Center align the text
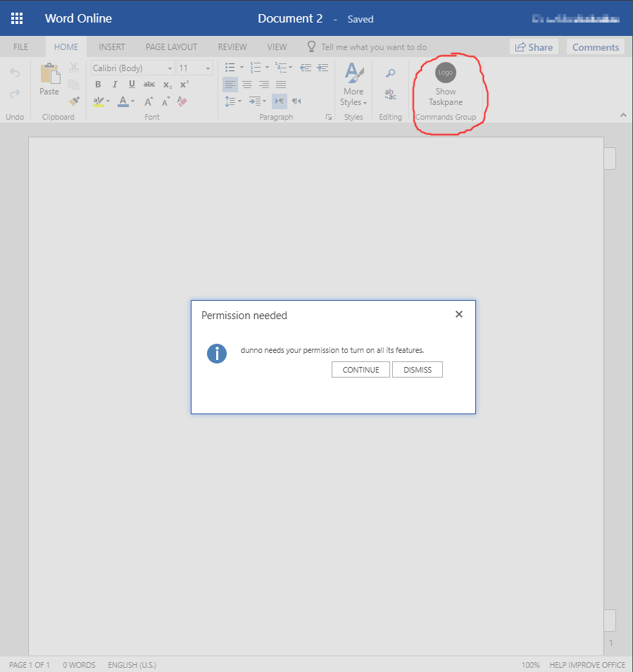The width and height of the screenshot is (633, 672). [247, 85]
